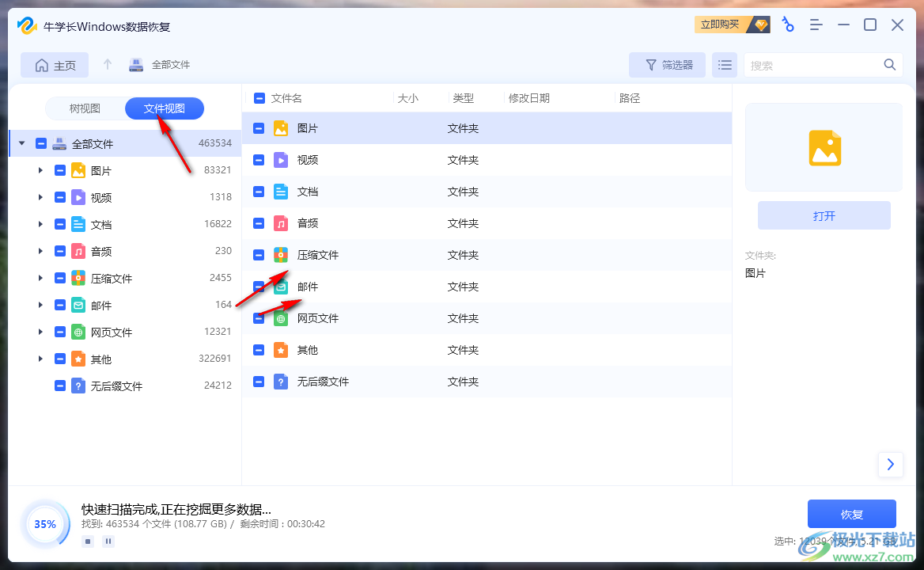Expand the 图片 tree node

tap(40, 170)
